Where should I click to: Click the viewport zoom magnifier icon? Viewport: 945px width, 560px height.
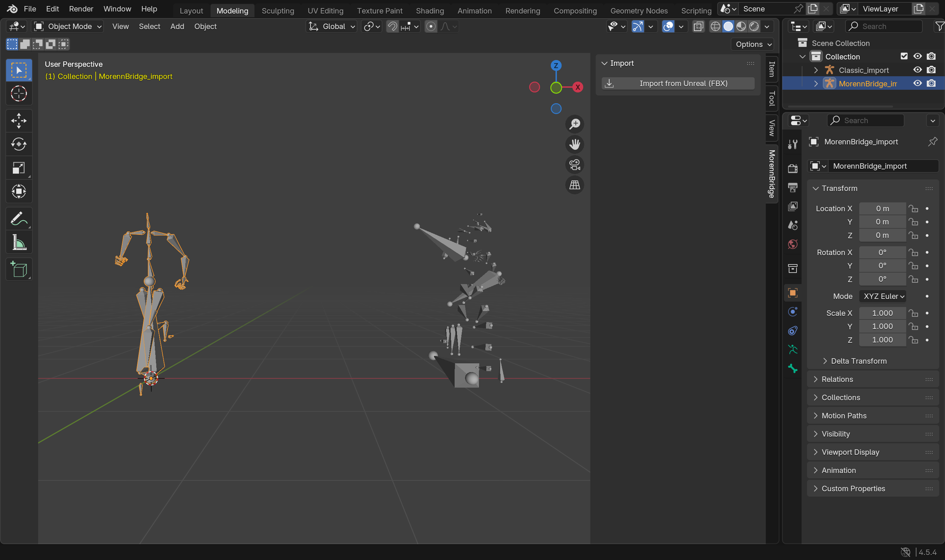(x=575, y=124)
